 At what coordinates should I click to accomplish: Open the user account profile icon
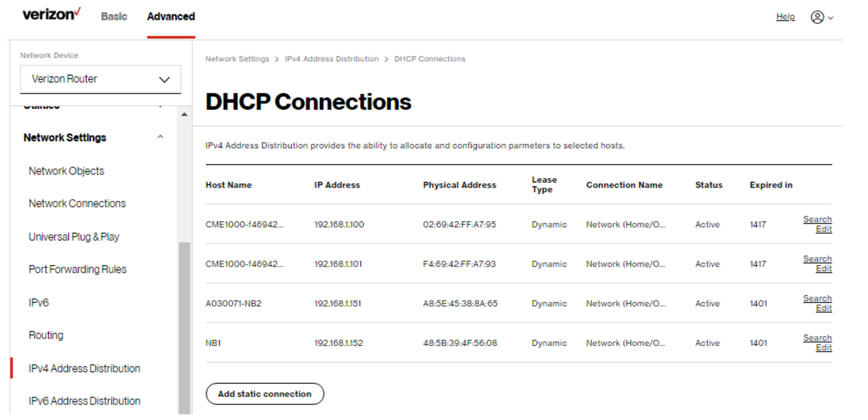coord(817,17)
